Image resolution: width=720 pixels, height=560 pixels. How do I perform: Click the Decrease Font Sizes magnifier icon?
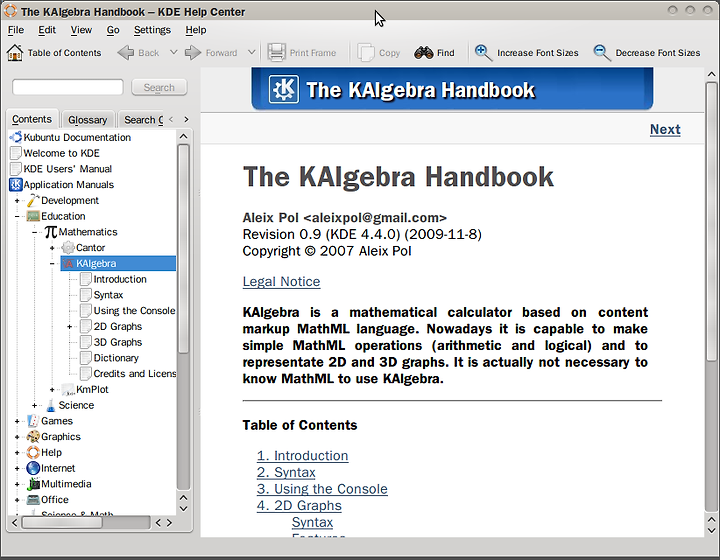[x=602, y=53]
